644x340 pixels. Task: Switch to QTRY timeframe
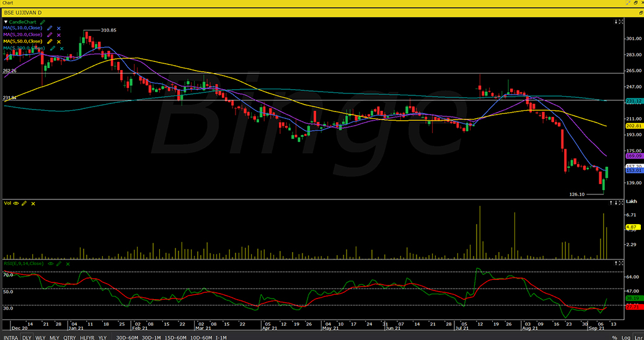tap(69, 337)
